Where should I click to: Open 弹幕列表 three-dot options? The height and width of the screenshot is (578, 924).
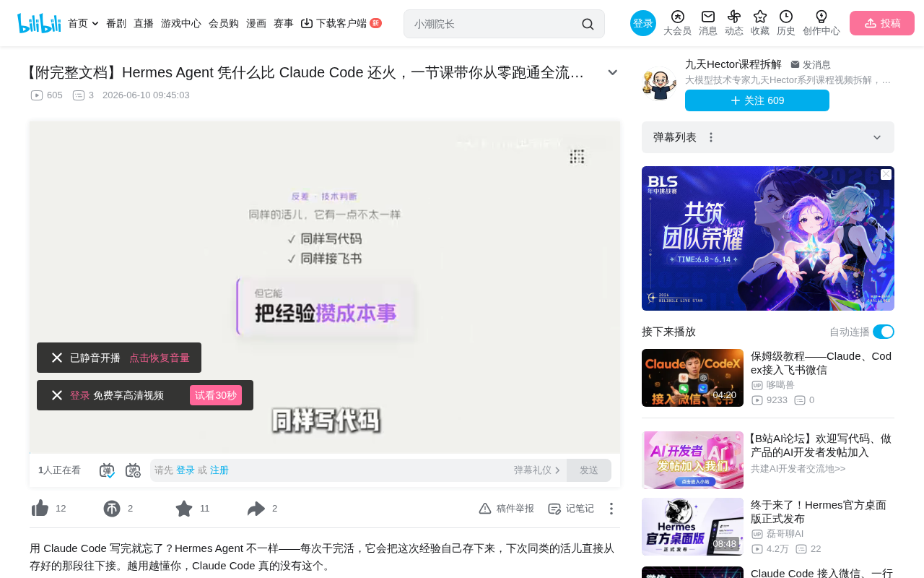click(711, 137)
